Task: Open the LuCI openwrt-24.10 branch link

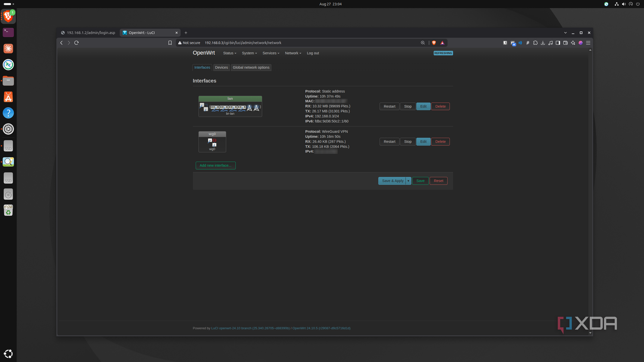Action: pos(250,328)
